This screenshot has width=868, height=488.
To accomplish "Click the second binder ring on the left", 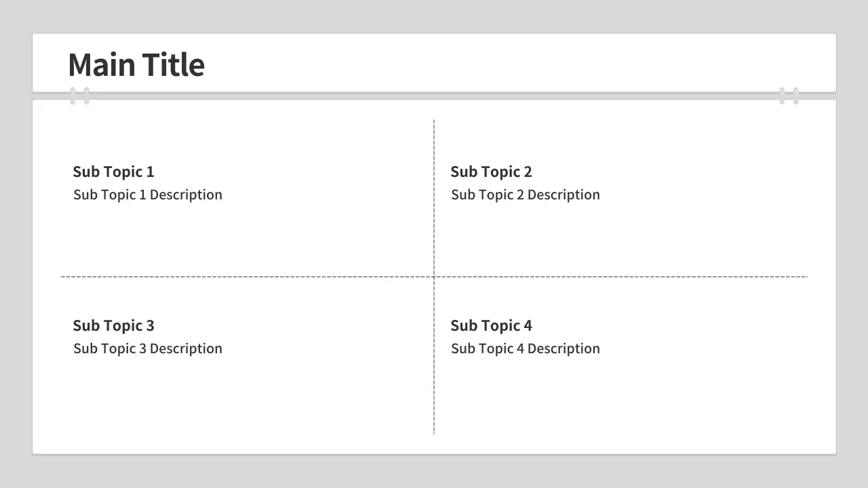I will [x=87, y=96].
